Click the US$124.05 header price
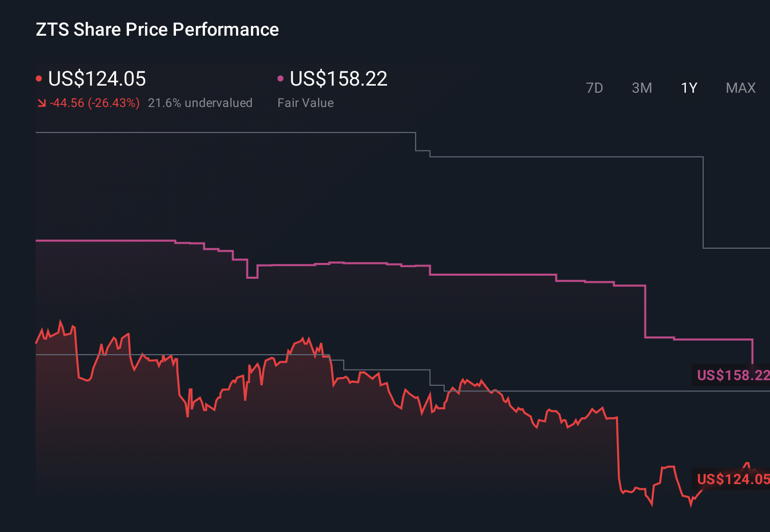Viewport: 770px width, 532px height. coord(97,79)
